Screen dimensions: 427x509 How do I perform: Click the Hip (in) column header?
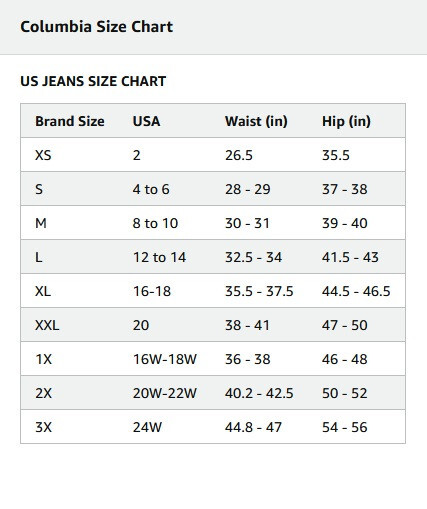pyautogui.click(x=346, y=121)
